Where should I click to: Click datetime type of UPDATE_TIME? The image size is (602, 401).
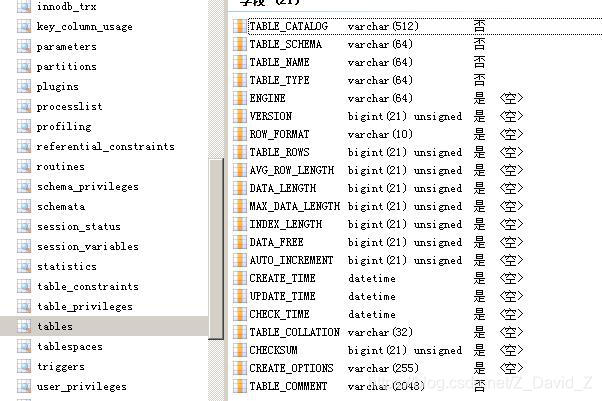[372, 296]
